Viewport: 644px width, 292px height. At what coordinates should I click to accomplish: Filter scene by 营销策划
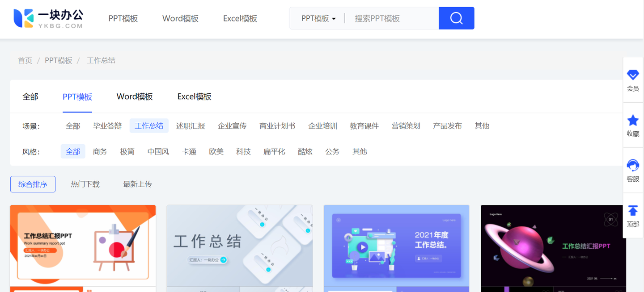(x=406, y=126)
